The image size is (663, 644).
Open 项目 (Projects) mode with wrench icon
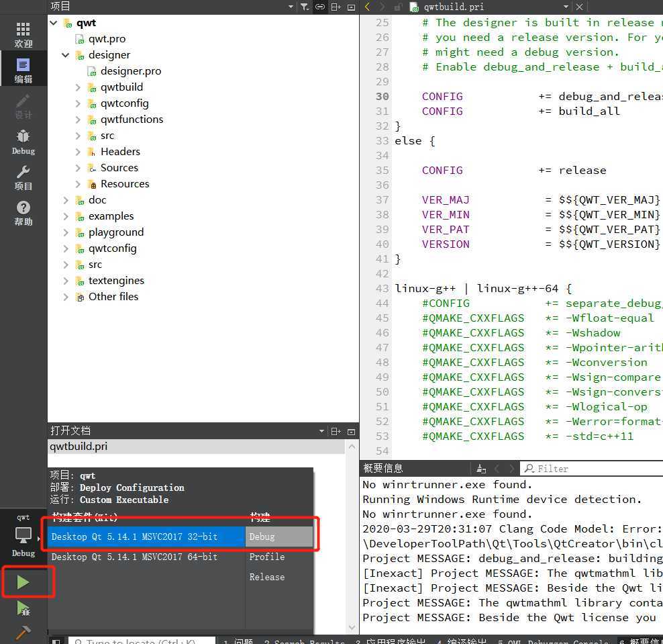pos(23,178)
